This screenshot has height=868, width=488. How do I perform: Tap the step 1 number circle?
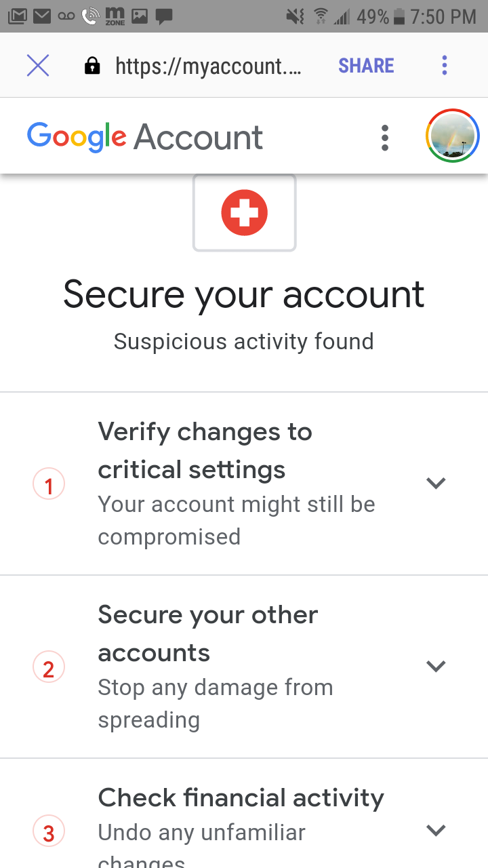tap(49, 486)
